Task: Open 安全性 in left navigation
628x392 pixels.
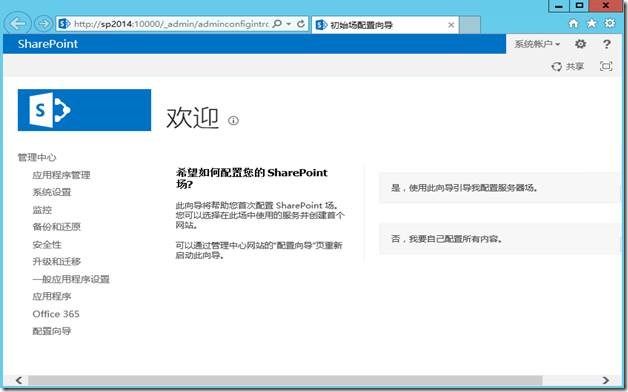Action: (x=47, y=245)
